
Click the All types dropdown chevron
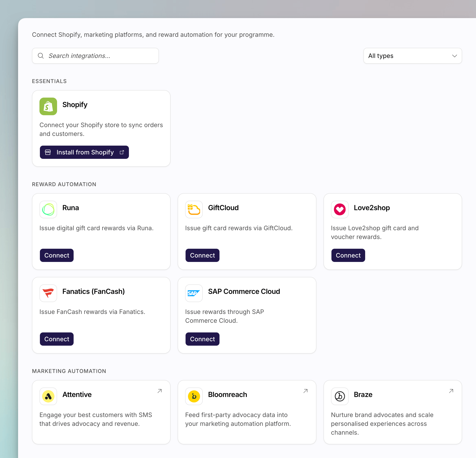[x=454, y=56]
